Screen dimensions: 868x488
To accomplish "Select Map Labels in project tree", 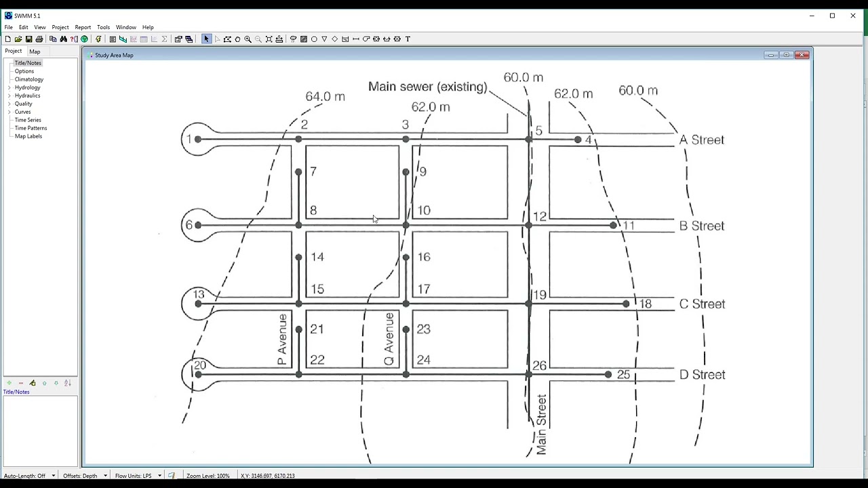I will (28, 136).
